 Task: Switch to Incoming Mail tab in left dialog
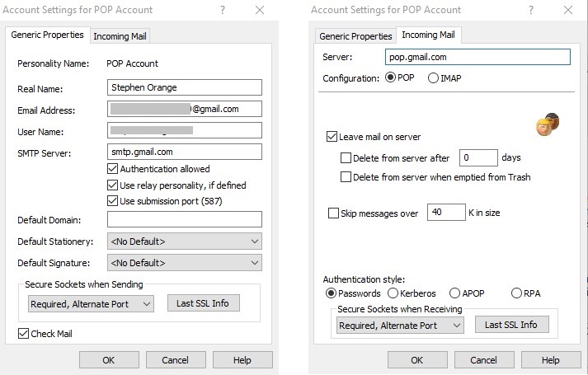120,36
